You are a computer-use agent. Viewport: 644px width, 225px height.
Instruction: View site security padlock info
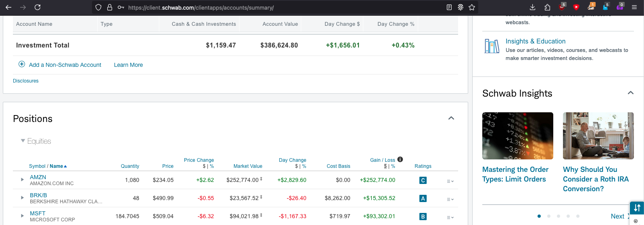(x=110, y=7)
